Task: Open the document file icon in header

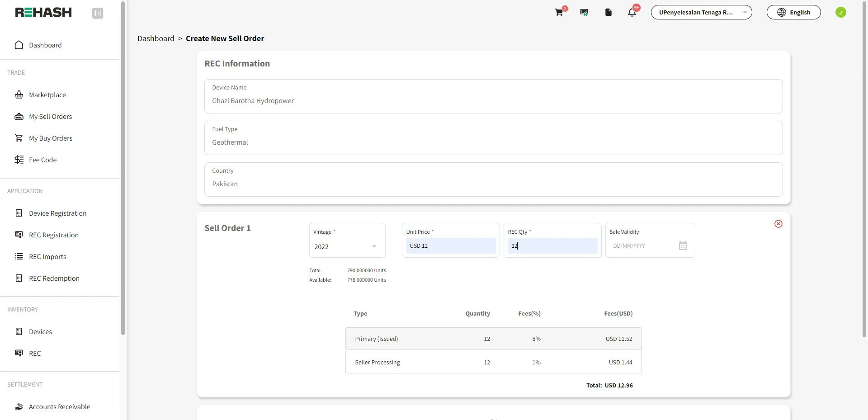Action: (609, 12)
